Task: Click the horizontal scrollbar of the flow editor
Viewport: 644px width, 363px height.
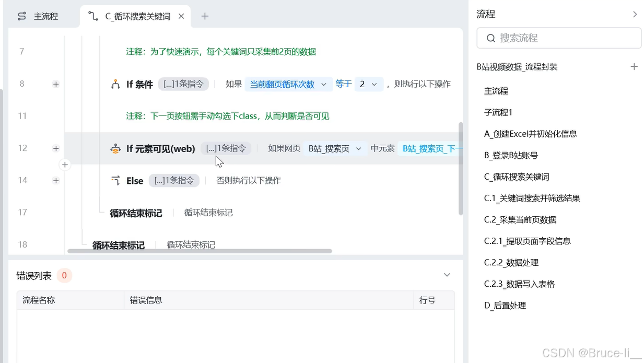Action: (200, 251)
